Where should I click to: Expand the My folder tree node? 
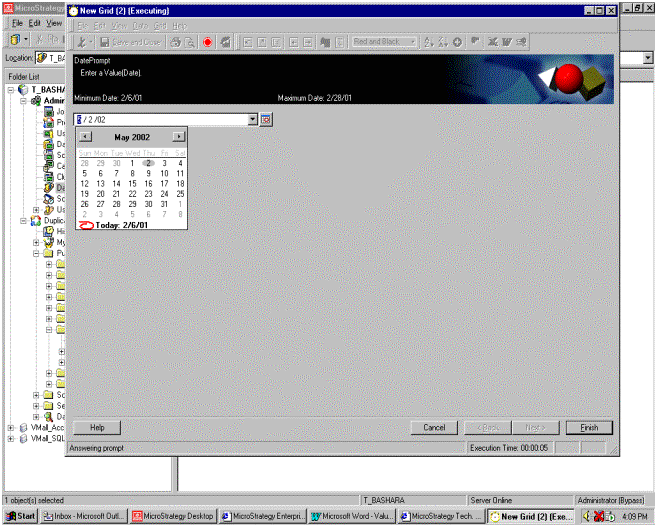pos(36,242)
